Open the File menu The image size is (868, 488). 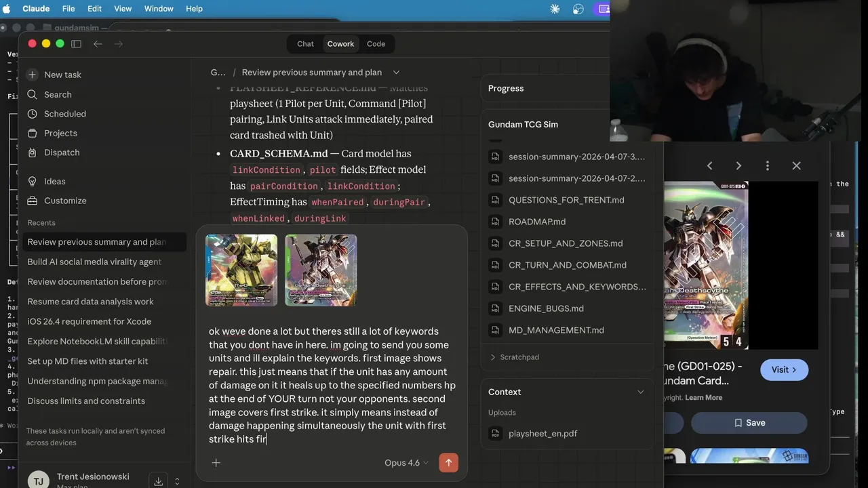coord(68,9)
